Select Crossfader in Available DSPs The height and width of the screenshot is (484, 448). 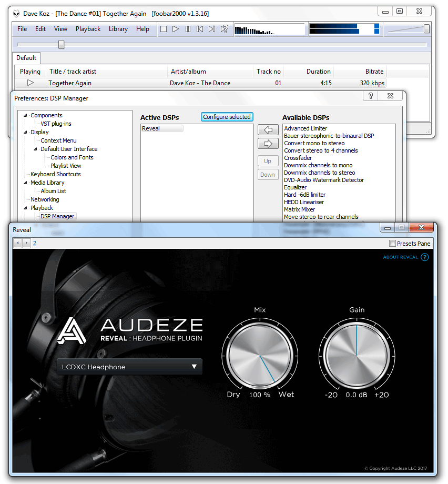298,158
